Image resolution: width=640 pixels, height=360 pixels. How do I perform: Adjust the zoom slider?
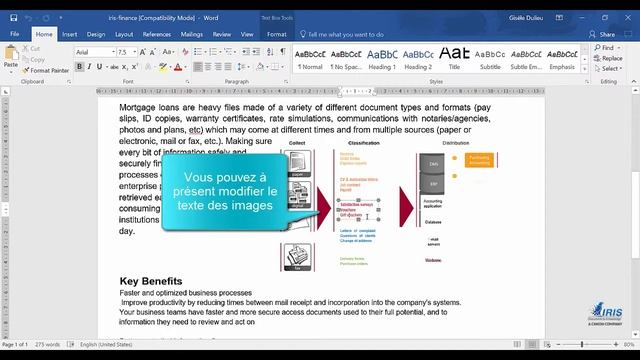point(582,344)
